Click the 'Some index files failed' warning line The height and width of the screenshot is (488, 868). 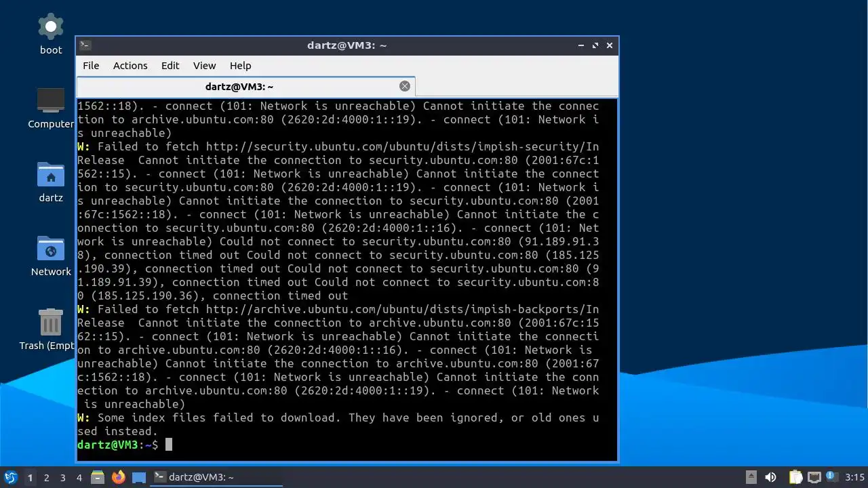(338, 424)
